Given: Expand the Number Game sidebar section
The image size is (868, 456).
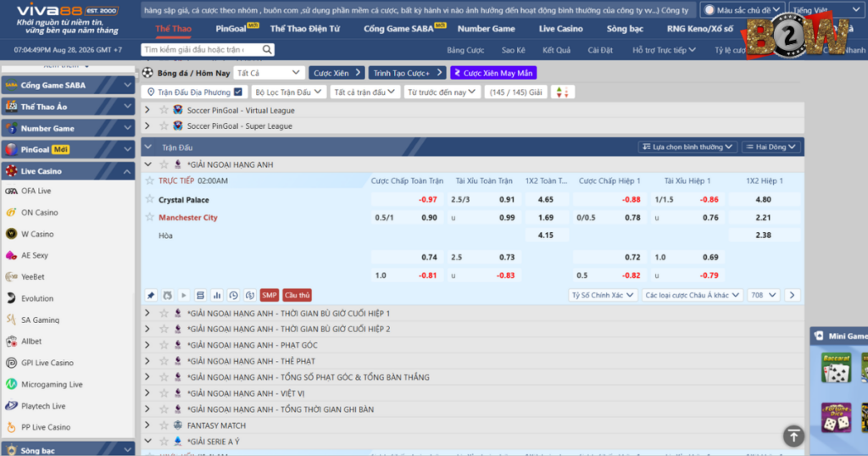Looking at the screenshot, I should coord(68,128).
